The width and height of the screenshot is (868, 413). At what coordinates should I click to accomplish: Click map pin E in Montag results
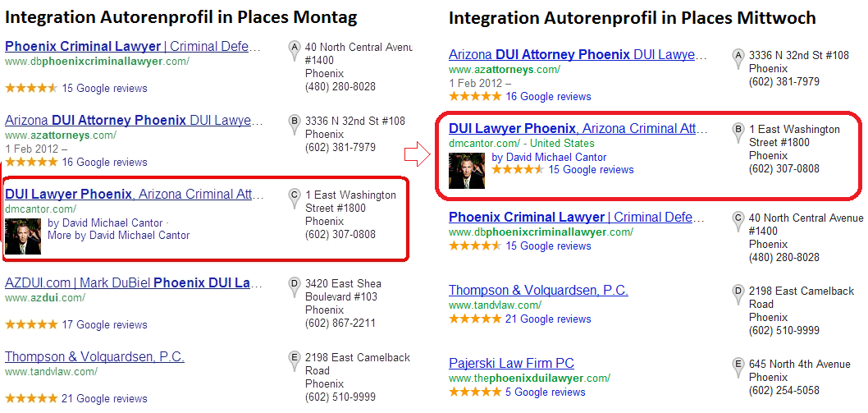[295, 361]
